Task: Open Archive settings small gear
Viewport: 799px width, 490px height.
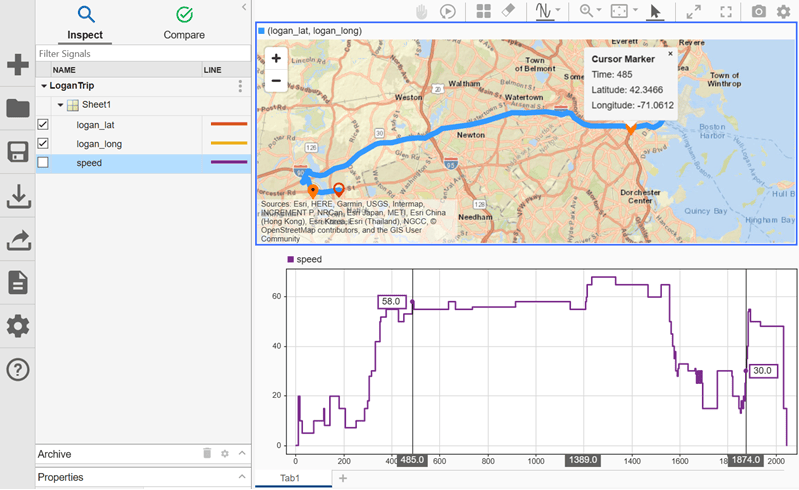Action: point(225,453)
